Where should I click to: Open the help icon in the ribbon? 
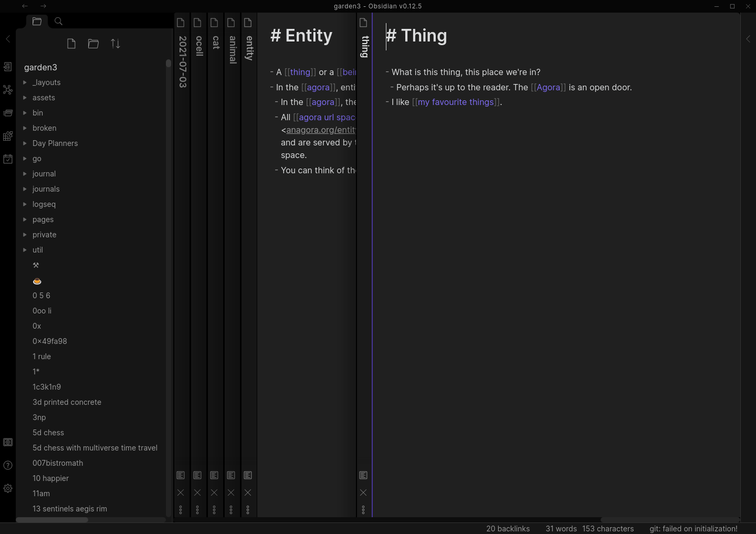coord(8,465)
